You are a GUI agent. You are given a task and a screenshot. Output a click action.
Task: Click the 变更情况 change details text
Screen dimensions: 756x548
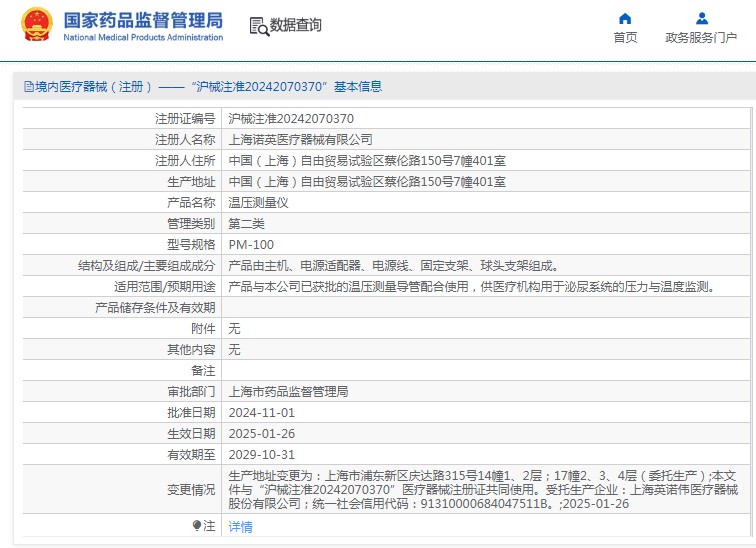(483, 490)
